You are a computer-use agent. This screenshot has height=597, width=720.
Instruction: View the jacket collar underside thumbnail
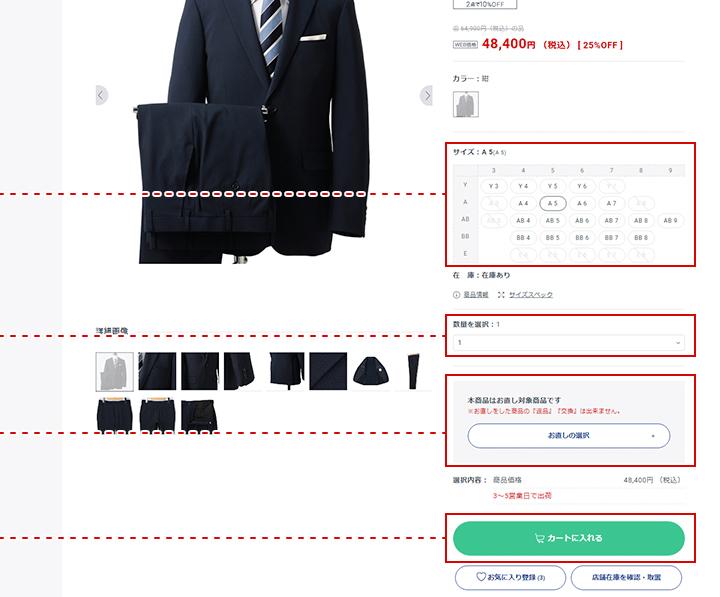tap(371, 372)
